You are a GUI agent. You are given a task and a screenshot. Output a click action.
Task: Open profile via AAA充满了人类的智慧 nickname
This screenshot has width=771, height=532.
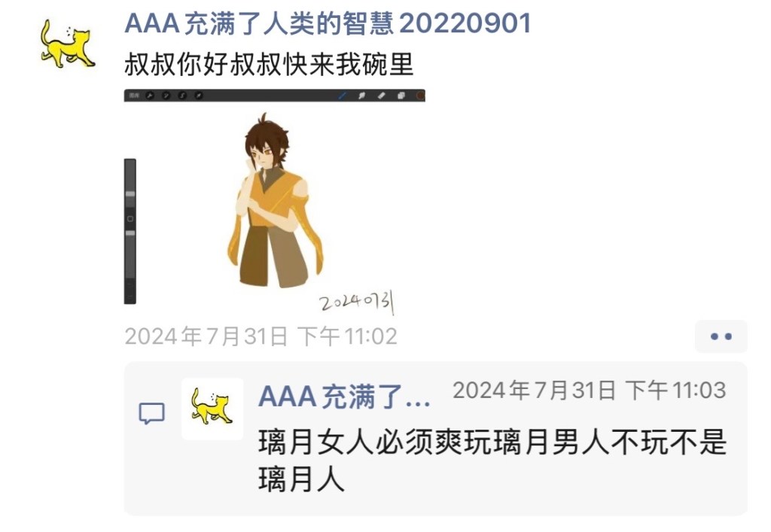328,23
